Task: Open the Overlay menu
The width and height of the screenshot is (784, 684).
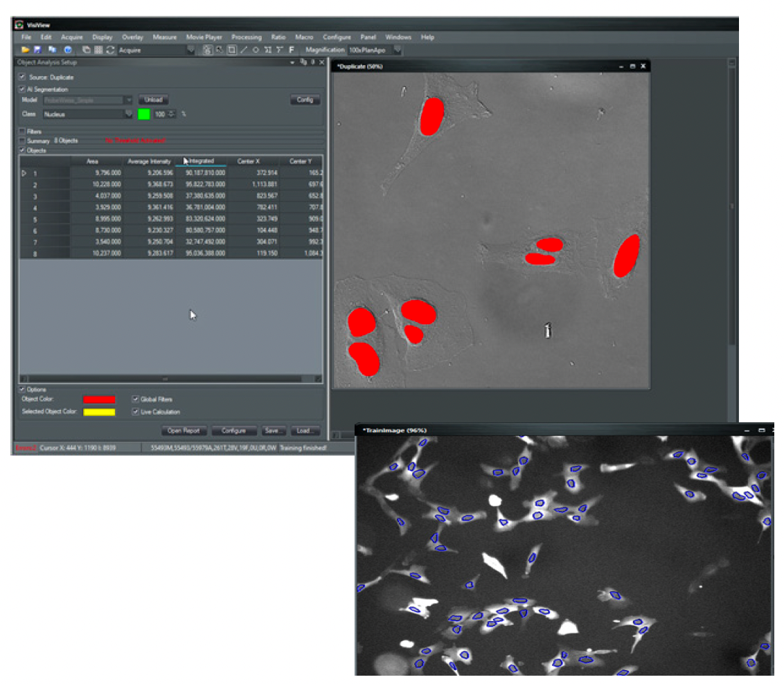Action: point(132,37)
